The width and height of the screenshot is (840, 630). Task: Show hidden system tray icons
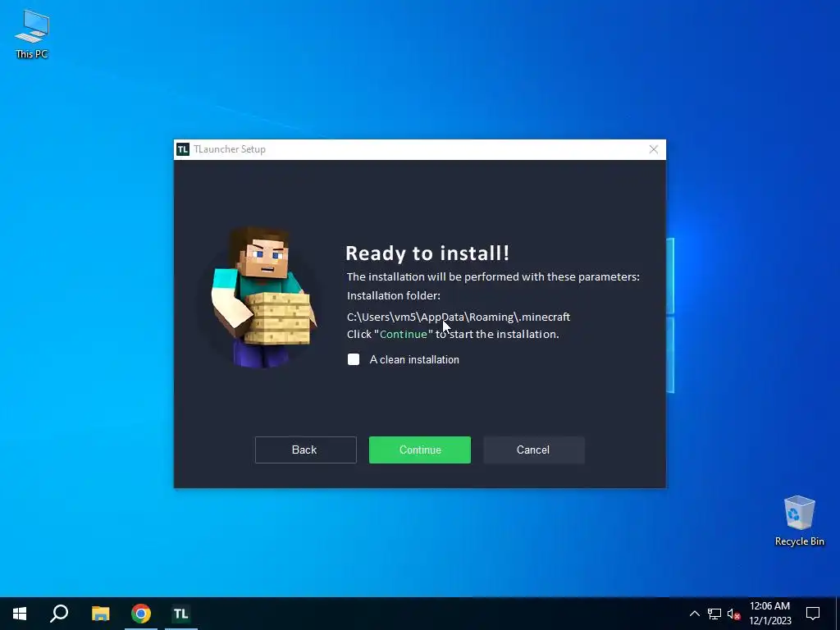[694, 614]
